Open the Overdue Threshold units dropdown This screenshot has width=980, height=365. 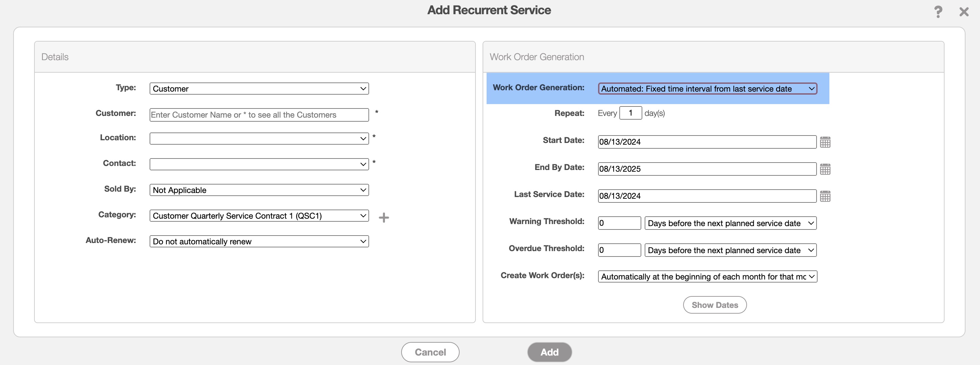pyautogui.click(x=730, y=250)
